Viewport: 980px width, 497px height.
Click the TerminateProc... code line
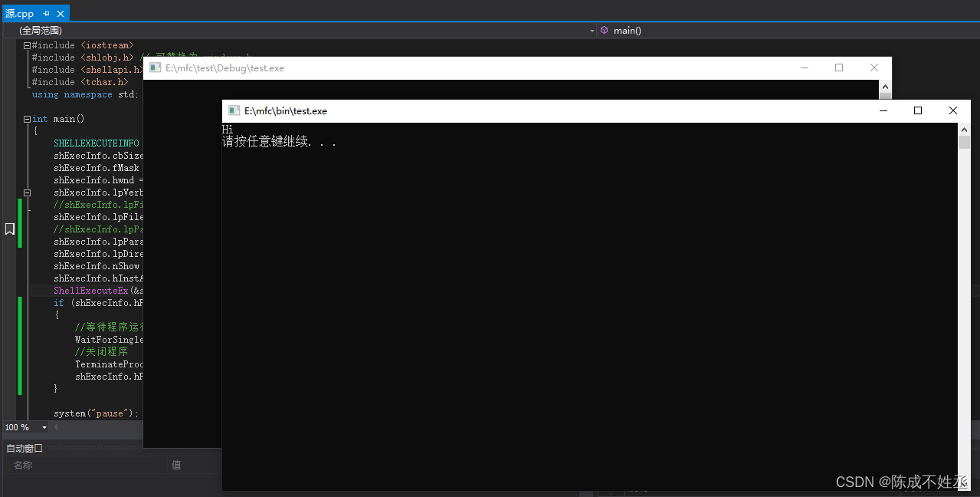click(109, 364)
